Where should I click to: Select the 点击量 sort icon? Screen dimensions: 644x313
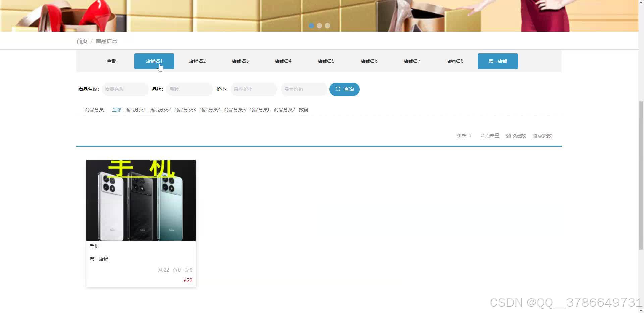coord(482,136)
